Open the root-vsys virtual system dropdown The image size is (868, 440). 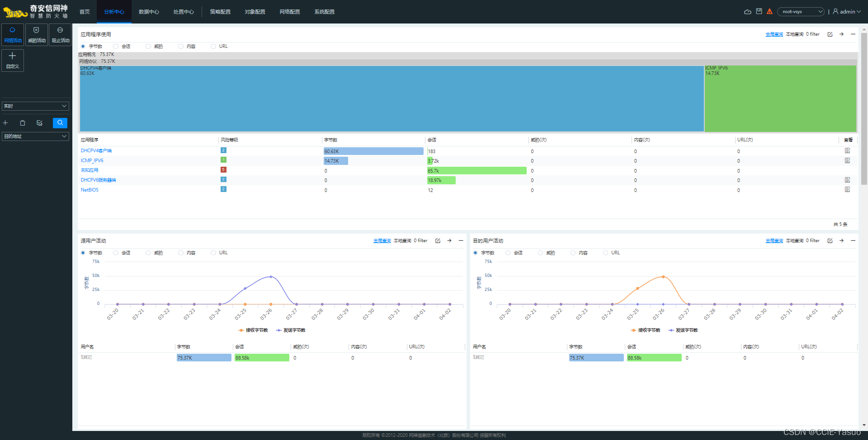point(801,12)
